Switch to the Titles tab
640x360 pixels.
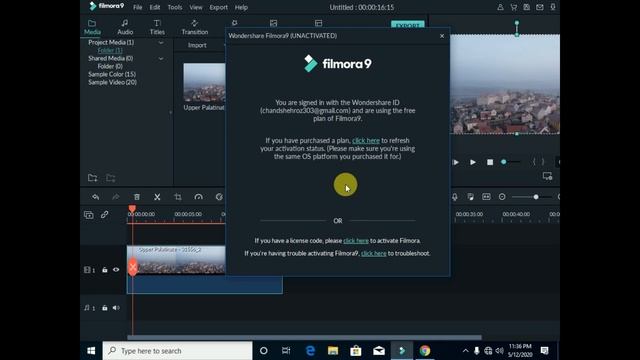coord(157,27)
